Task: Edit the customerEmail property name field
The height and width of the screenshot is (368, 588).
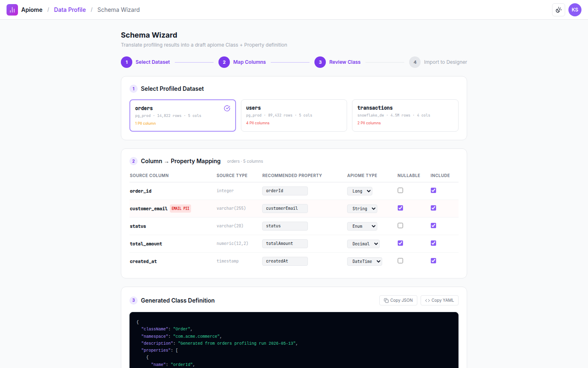Action: pyautogui.click(x=285, y=209)
